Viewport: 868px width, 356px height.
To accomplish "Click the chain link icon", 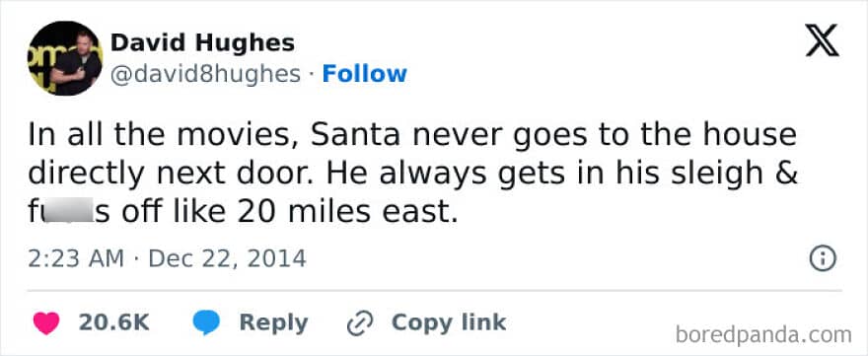I will (x=360, y=323).
